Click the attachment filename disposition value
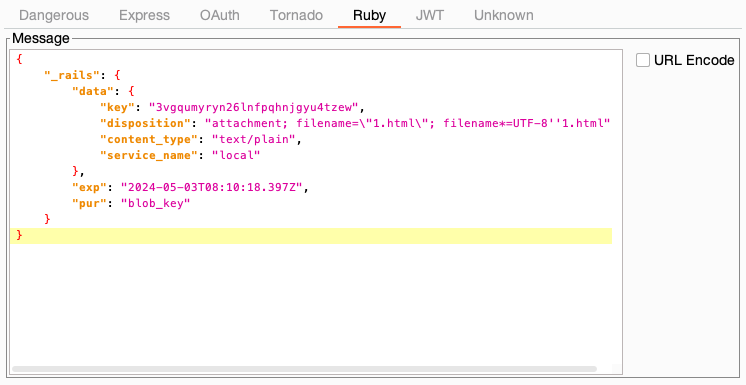This screenshot has width=746, height=385. 407,123
